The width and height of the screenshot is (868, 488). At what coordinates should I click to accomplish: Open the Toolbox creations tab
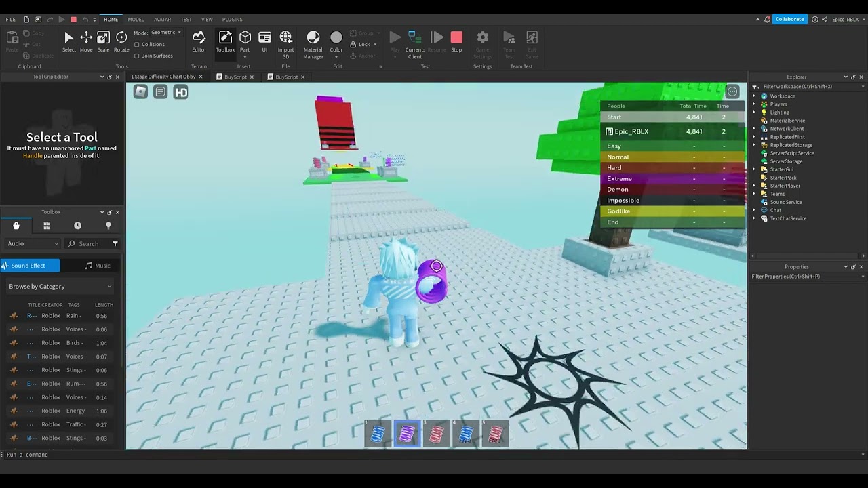(x=108, y=226)
